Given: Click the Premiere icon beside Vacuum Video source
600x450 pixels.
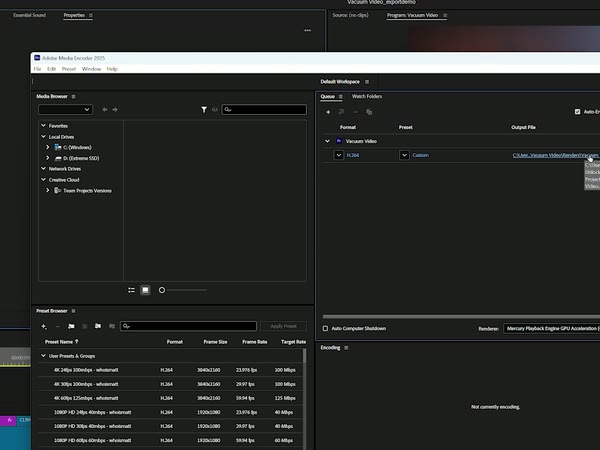Looking at the screenshot, I should [339, 141].
